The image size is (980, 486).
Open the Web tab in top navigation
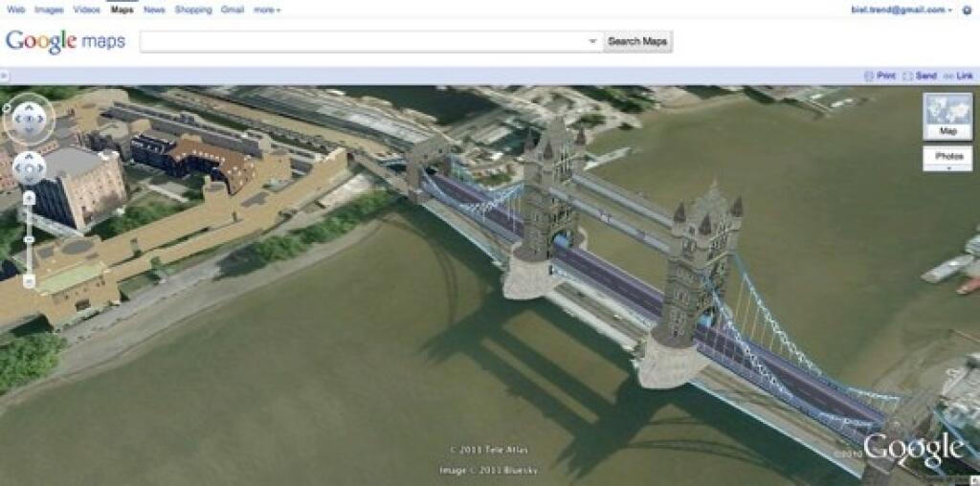pos(16,10)
